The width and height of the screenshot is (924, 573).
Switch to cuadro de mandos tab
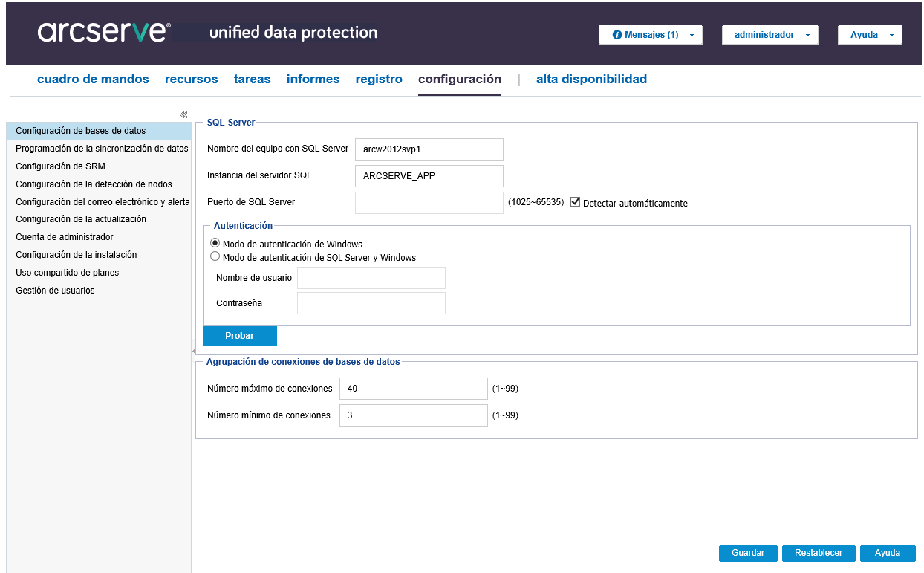[93, 79]
